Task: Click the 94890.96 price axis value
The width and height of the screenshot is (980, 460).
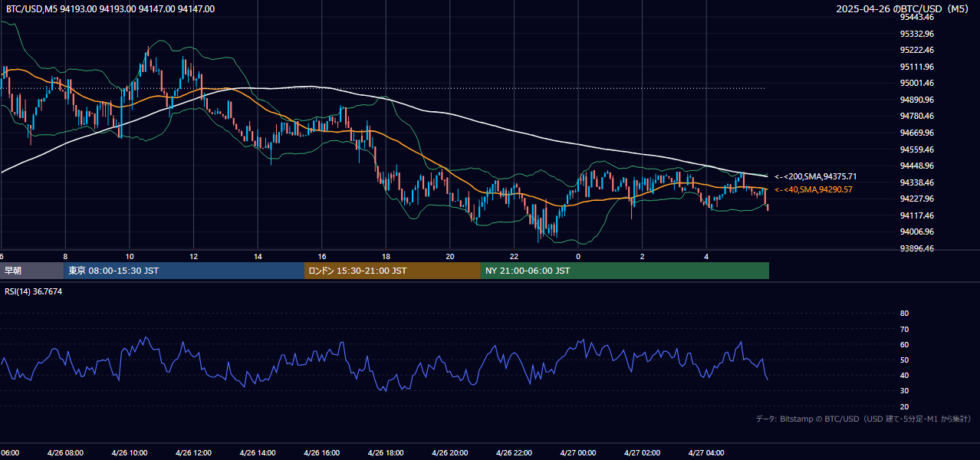Action: (917, 100)
